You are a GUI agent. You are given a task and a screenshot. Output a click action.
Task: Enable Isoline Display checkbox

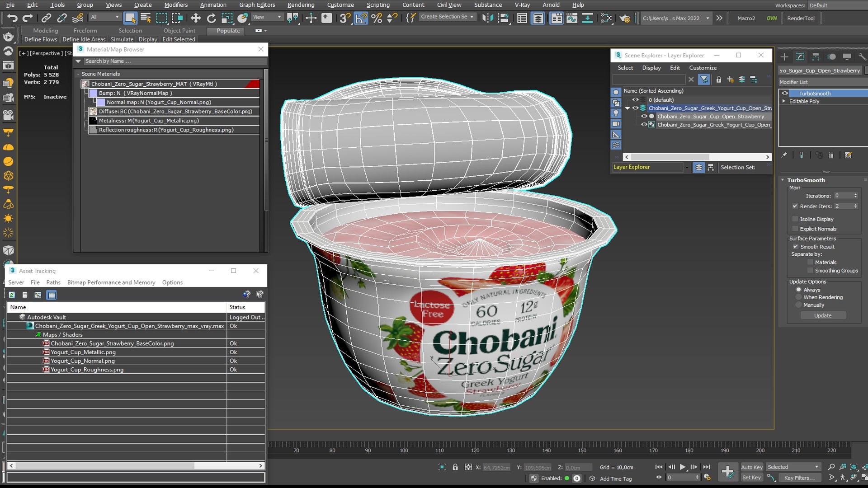(x=795, y=219)
